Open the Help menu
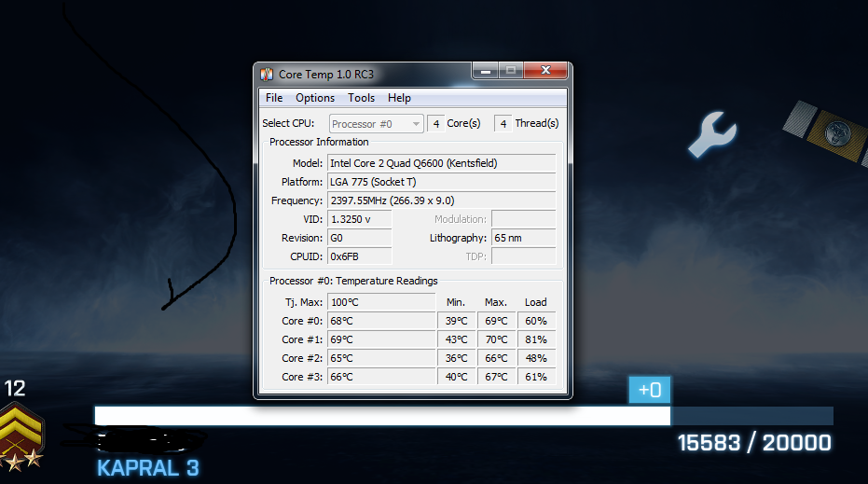The image size is (868, 484). (399, 98)
